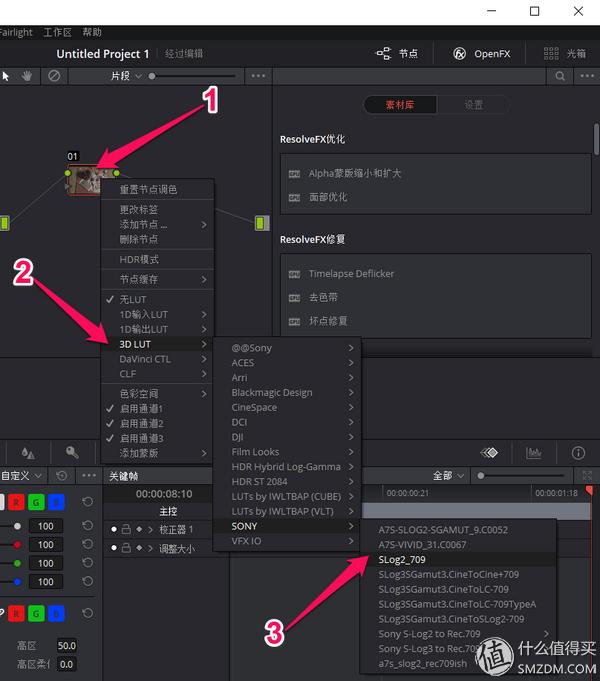600x681 pixels.
Task: Switch to the 设置 settings tab
Action: point(473,105)
